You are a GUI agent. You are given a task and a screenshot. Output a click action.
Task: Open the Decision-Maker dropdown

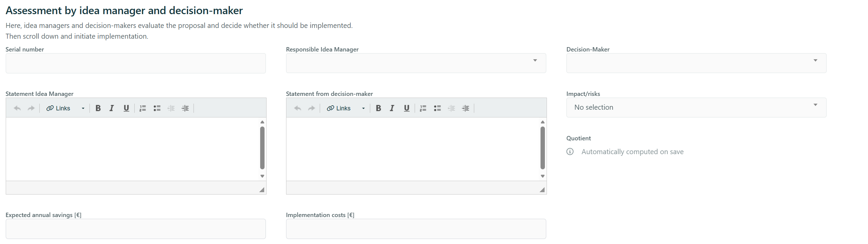[x=815, y=61]
